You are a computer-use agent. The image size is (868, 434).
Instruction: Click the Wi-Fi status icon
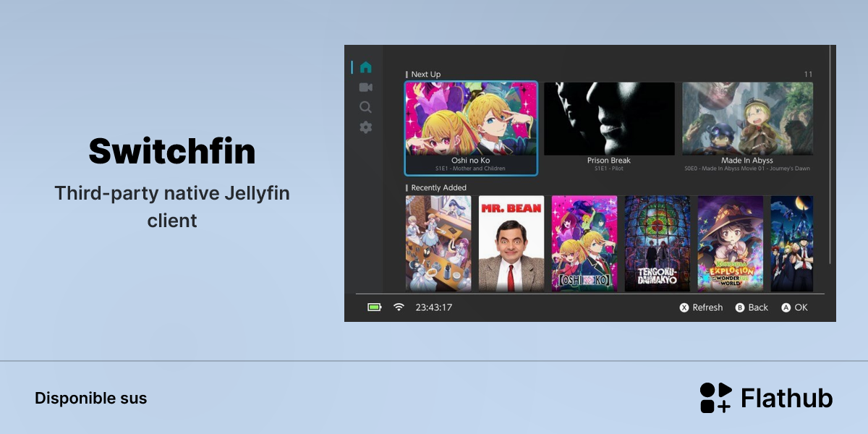tap(399, 307)
